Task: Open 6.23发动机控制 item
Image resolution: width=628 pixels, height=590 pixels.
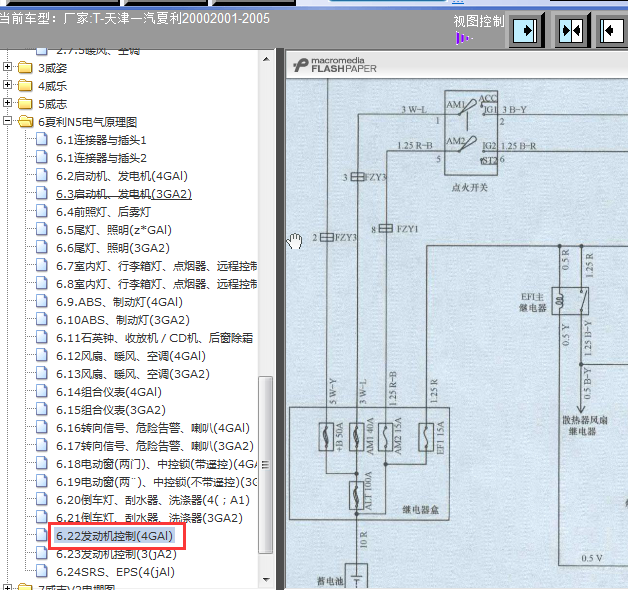Action: [x=116, y=554]
